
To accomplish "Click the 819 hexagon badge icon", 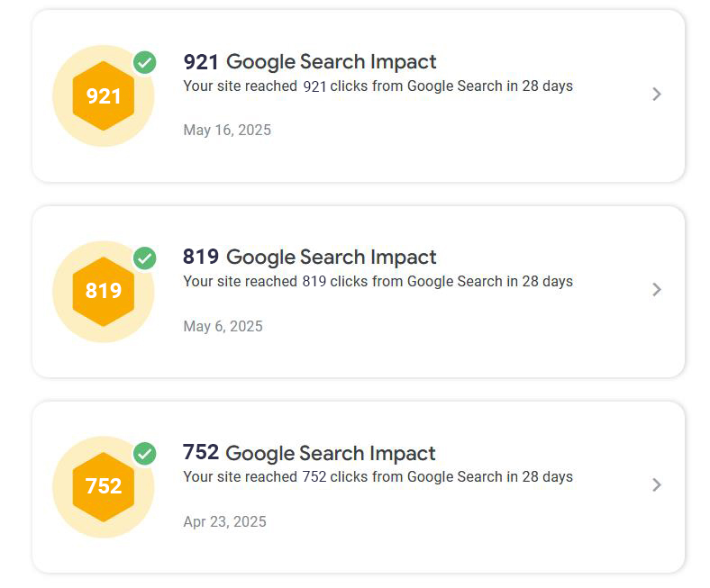I will pos(104,291).
